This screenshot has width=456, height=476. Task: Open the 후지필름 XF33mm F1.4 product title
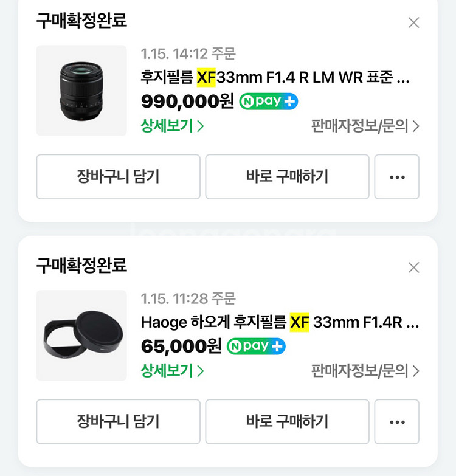coord(275,78)
